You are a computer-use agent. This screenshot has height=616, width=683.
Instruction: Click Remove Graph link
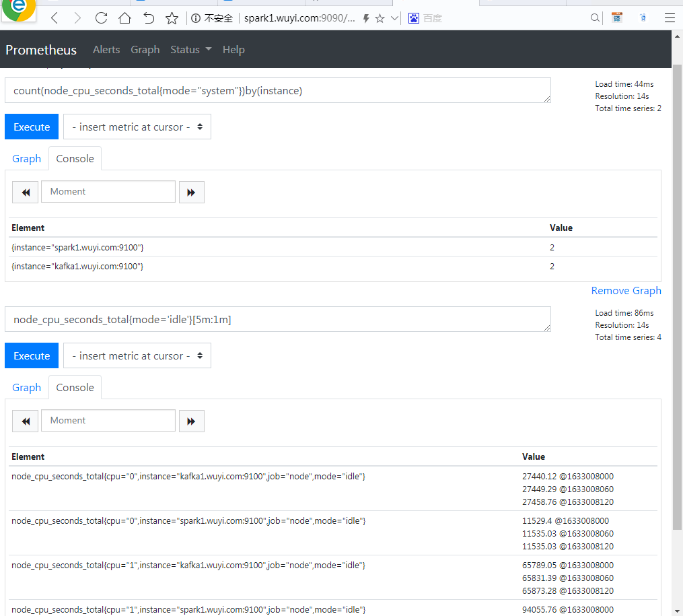pyautogui.click(x=626, y=291)
